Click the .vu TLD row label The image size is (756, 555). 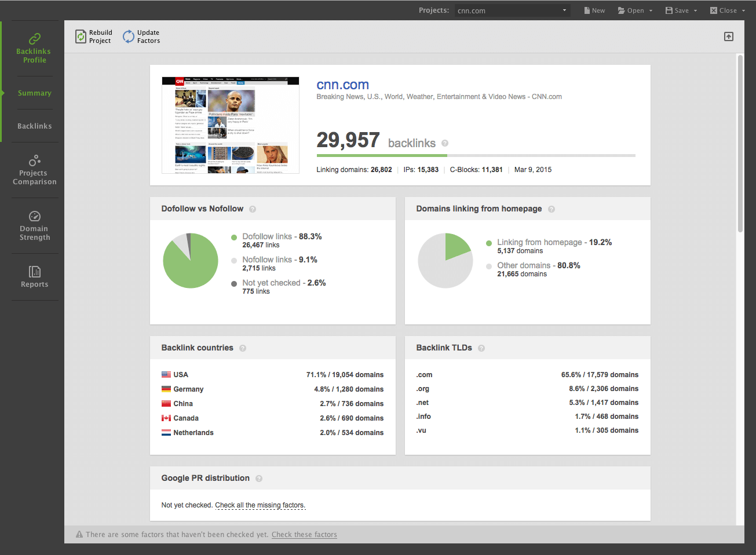tap(421, 430)
